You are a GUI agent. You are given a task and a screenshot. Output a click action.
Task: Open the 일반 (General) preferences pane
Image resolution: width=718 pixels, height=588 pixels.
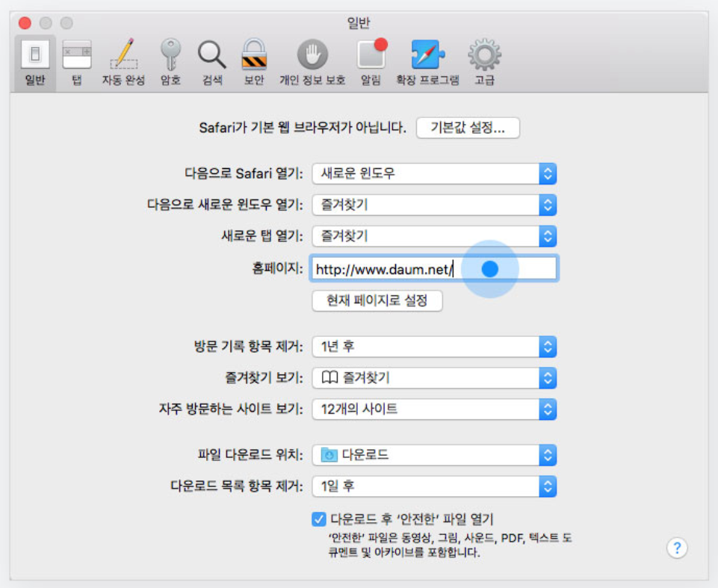pyautogui.click(x=35, y=63)
